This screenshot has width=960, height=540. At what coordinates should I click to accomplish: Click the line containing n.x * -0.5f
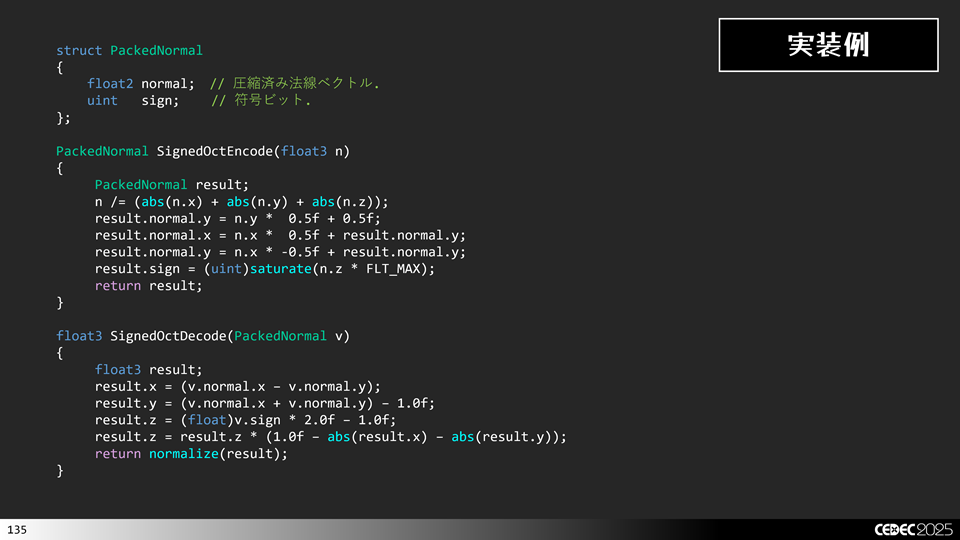point(280,252)
